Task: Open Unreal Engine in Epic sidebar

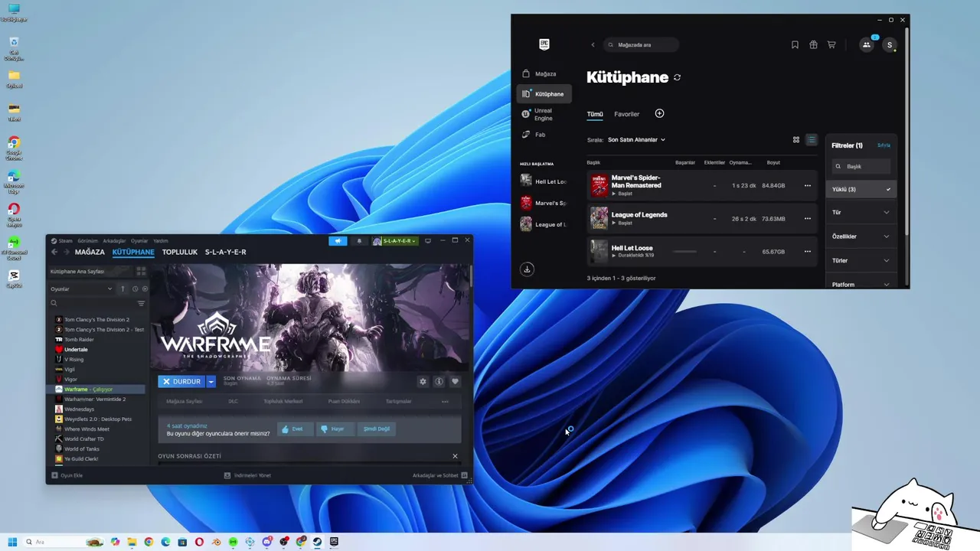Action: (544, 115)
